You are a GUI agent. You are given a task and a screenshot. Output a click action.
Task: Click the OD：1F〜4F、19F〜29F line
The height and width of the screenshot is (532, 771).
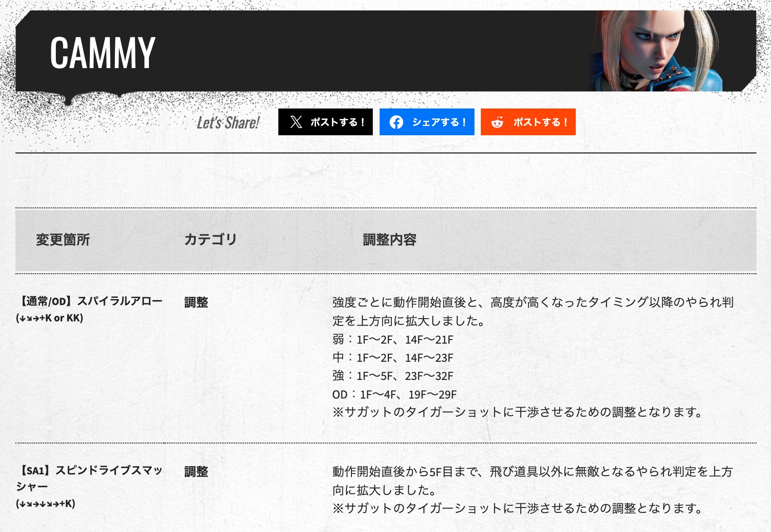[x=394, y=394]
